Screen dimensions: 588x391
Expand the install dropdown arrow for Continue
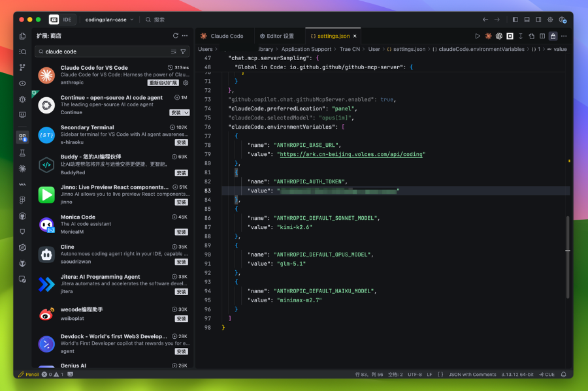pos(187,113)
